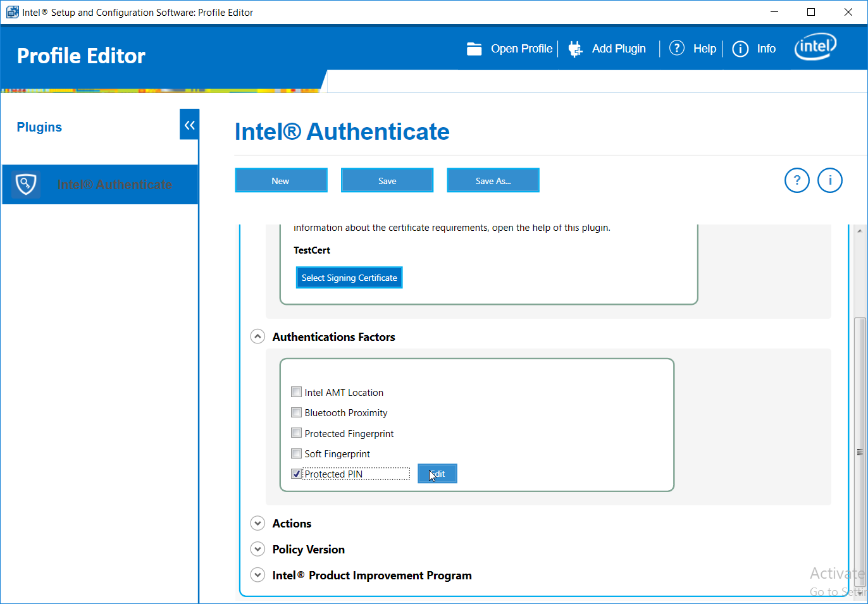The width and height of the screenshot is (868, 604).
Task: Click Select Signing Certificate button
Action: (x=349, y=278)
